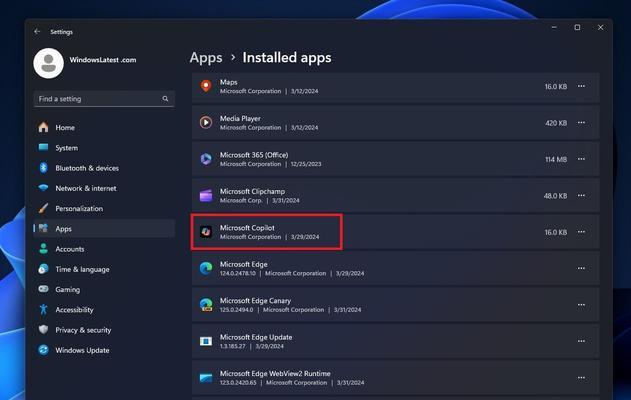Click the Media Player name text
631x400 pixels.
pyautogui.click(x=240, y=118)
